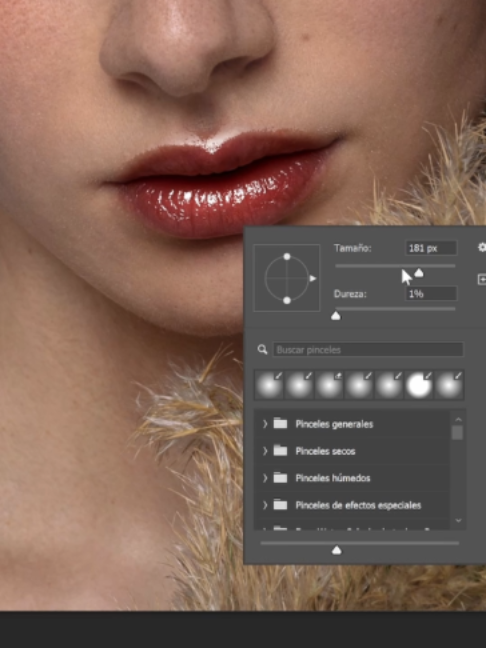
Task: Expand the Pinceles generales folder chevron
Action: (265, 424)
